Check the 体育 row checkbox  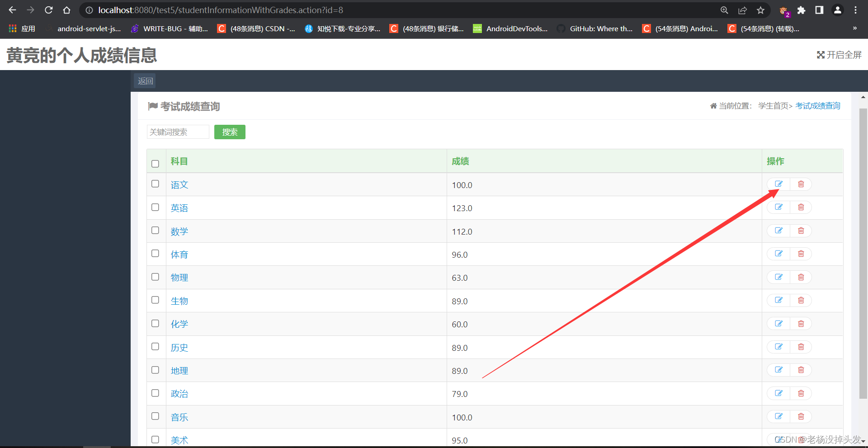point(155,254)
